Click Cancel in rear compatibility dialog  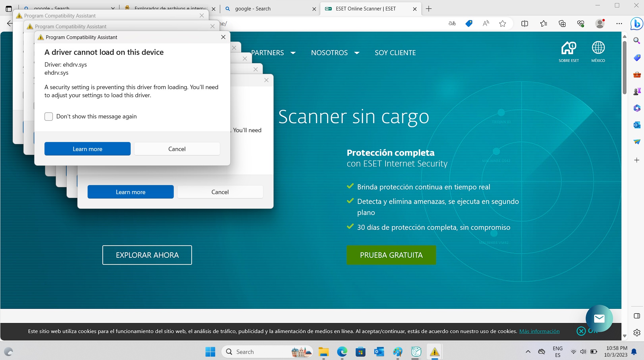pyautogui.click(x=220, y=192)
